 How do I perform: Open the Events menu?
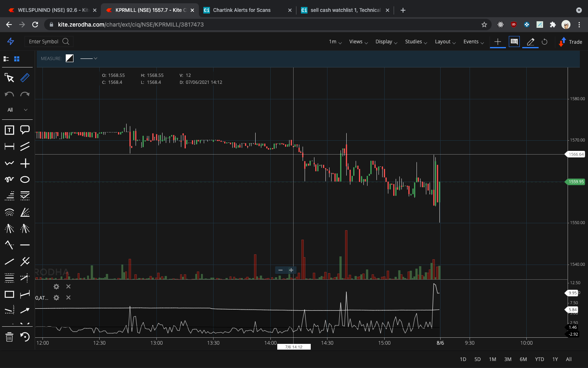pyautogui.click(x=473, y=42)
